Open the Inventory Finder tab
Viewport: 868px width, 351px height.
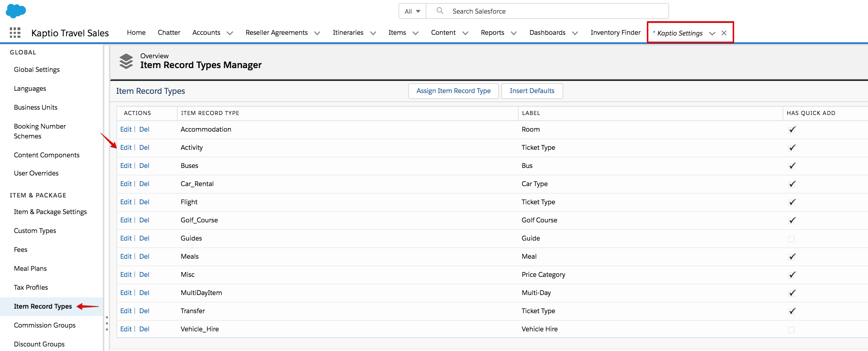615,33
